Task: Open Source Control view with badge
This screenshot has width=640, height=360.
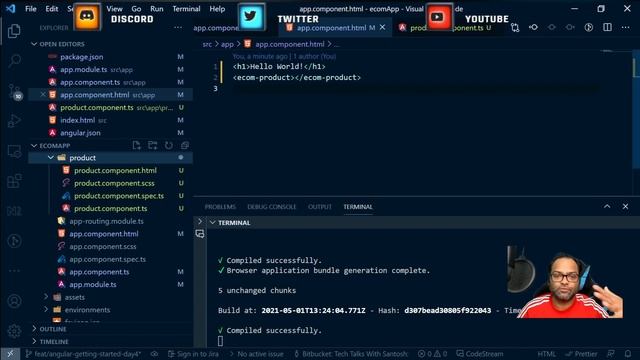Action: click(x=15, y=91)
